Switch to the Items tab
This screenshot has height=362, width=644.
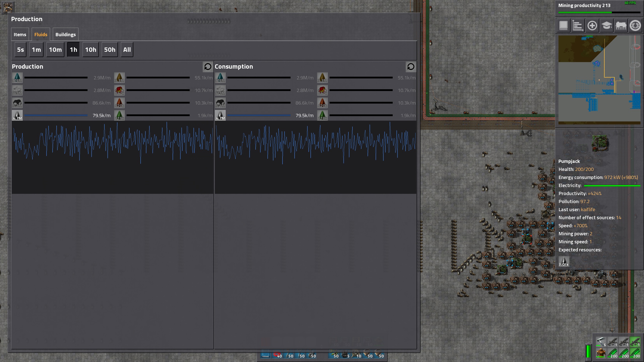tap(20, 34)
